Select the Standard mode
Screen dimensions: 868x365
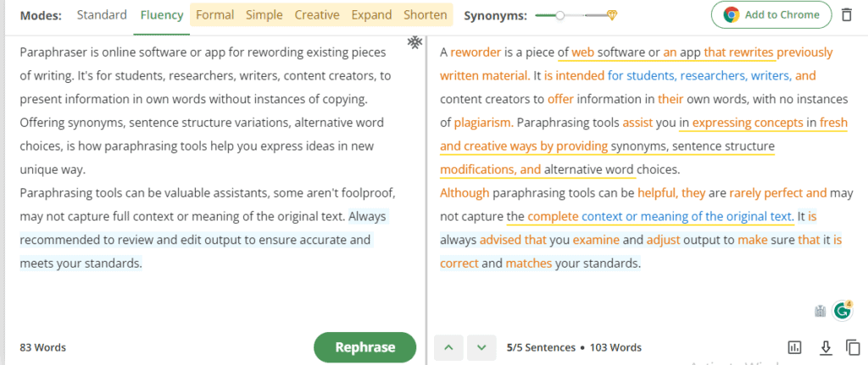102,15
